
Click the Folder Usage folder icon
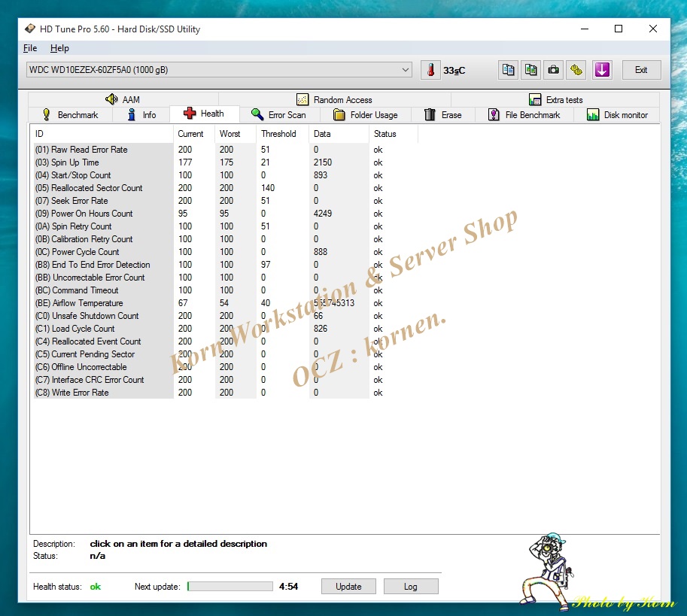pyautogui.click(x=339, y=115)
